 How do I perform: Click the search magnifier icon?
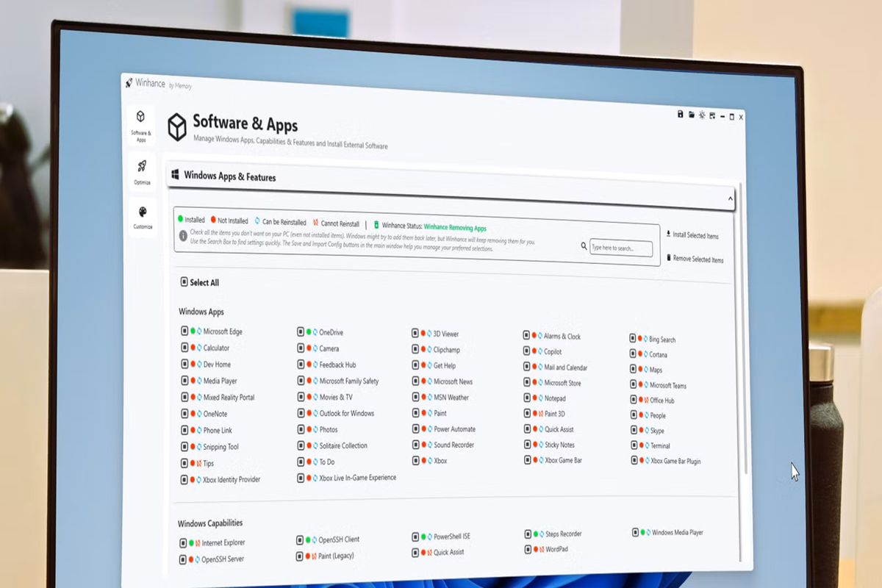pos(584,246)
